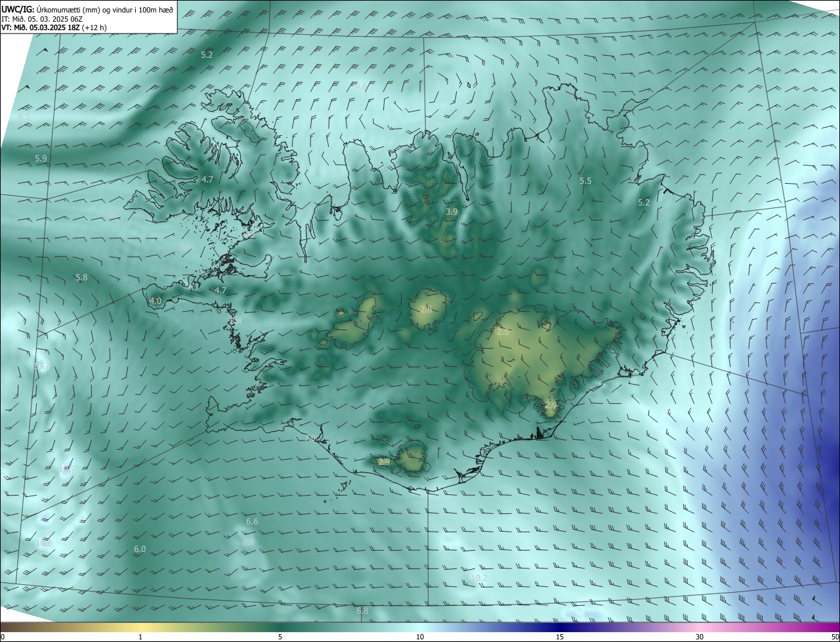Viewport: 840px width, 642px height.
Task: Click the colour scale label 50
Action: coord(835,637)
